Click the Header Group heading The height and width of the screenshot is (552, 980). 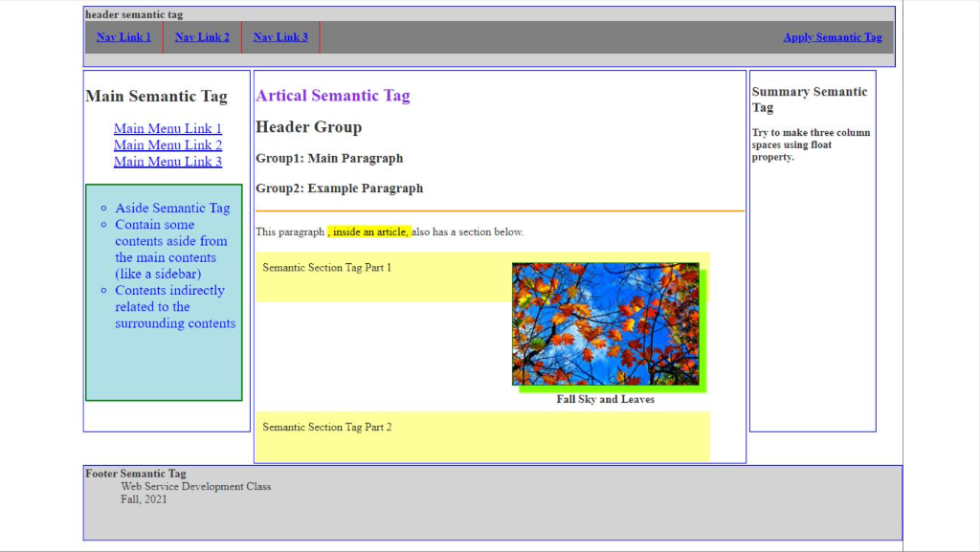[308, 126]
